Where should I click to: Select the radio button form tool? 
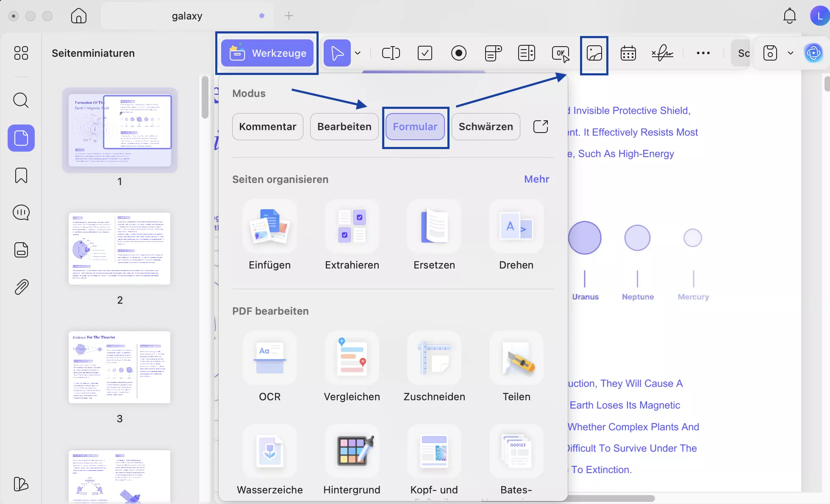coord(458,53)
